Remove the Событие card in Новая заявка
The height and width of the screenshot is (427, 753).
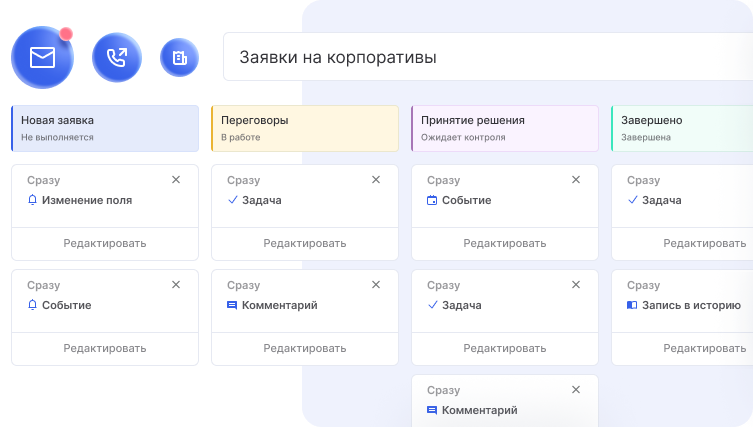[176, 285]
